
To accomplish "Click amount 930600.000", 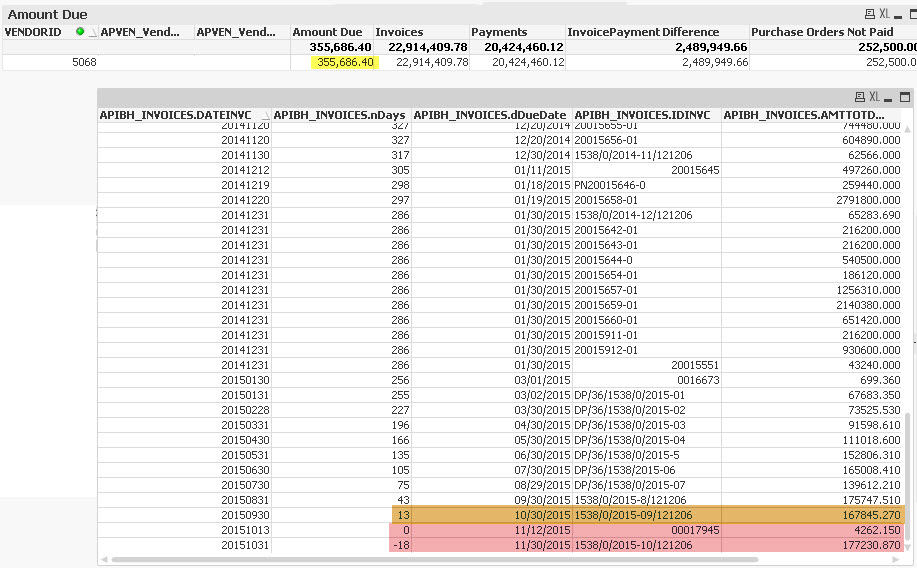I will point(871,350).
